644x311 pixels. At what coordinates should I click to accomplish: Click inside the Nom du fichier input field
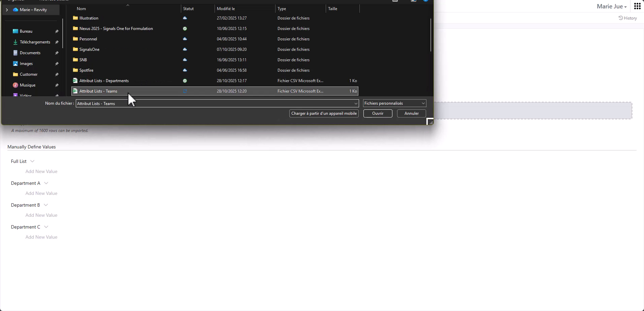click(216, 103)
